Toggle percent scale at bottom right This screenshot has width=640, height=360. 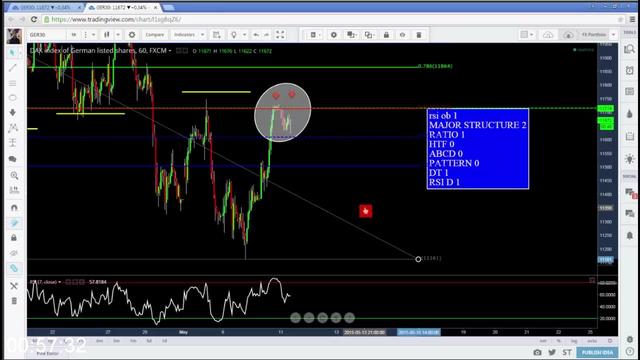pos(559,341)
